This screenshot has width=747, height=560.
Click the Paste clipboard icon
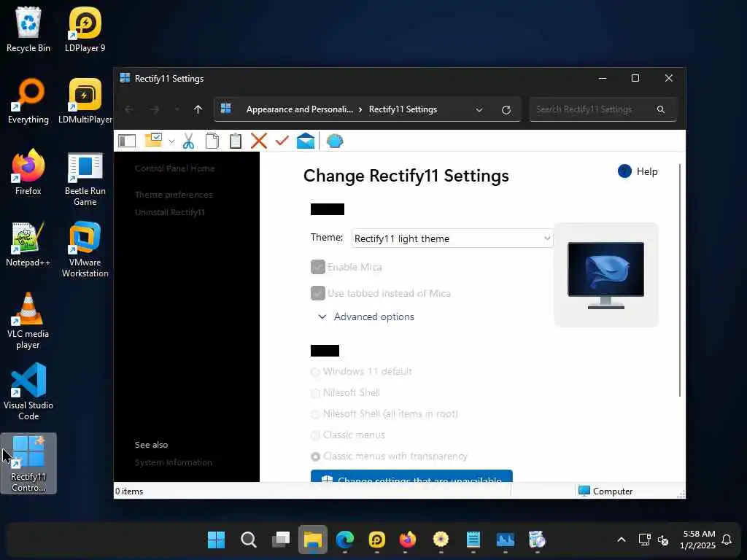click(x=236, y=141)
